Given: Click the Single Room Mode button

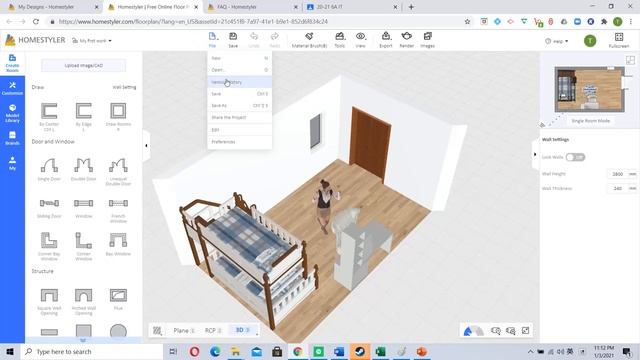Looking at the screenshot, I should pyautogui.click(x=590, y=121).
